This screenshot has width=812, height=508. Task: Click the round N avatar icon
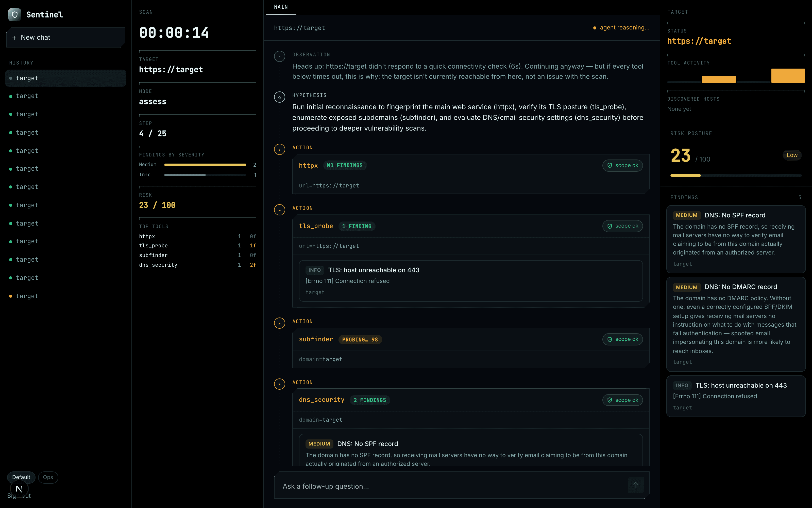pos(19,489)
